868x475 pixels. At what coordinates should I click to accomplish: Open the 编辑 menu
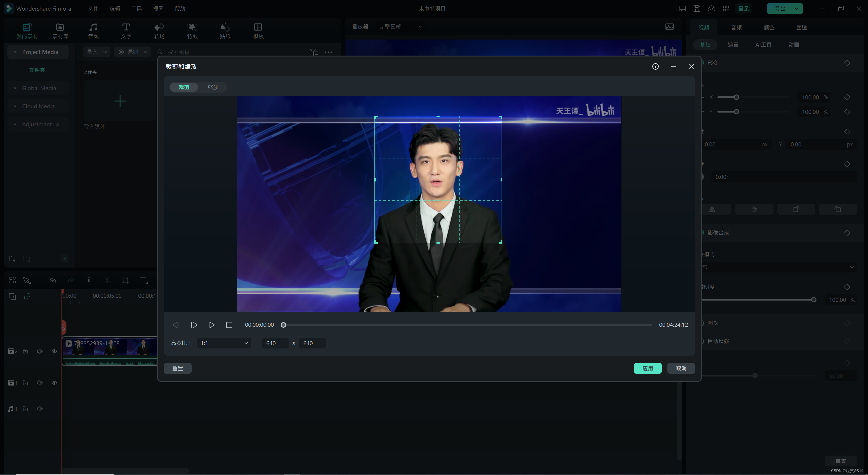tap(115, 8)
